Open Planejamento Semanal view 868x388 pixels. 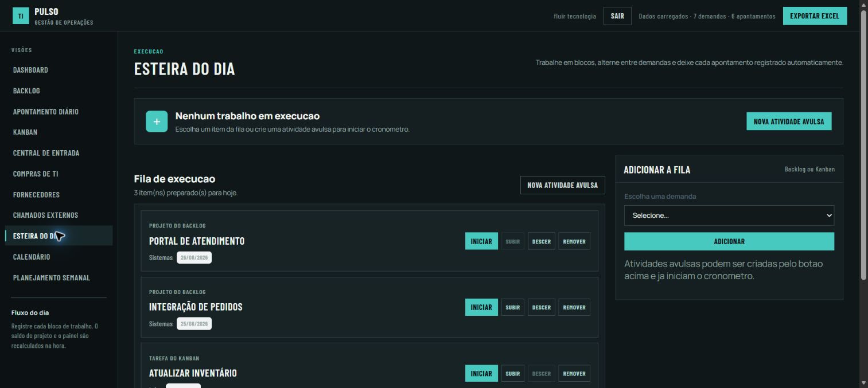(x=52, y=278)
